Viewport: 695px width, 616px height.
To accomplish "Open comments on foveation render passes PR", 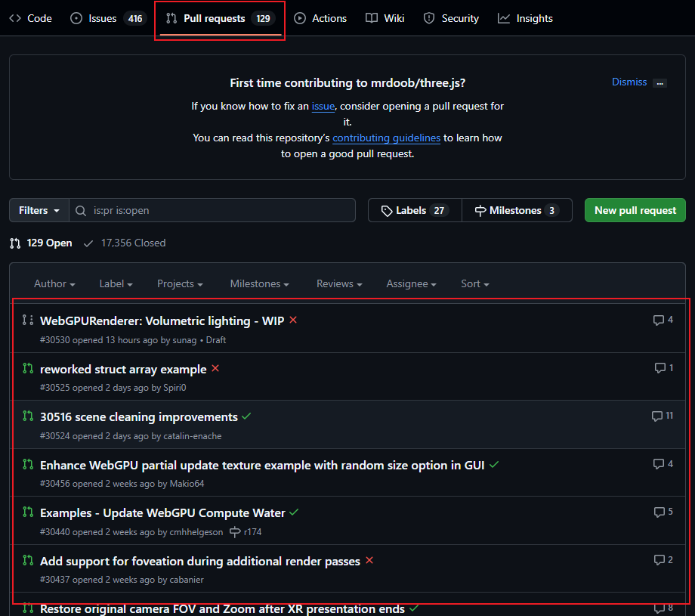I will 663,560.
